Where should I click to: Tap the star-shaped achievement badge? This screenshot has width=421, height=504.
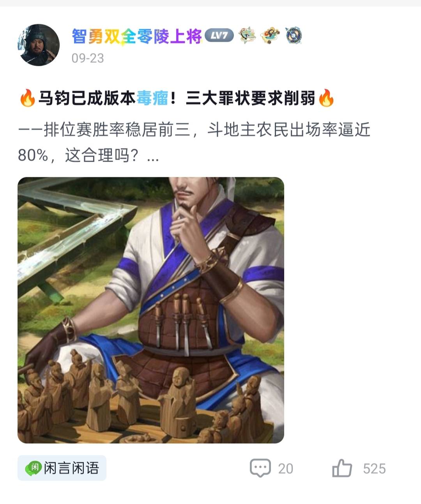point(247,35)
